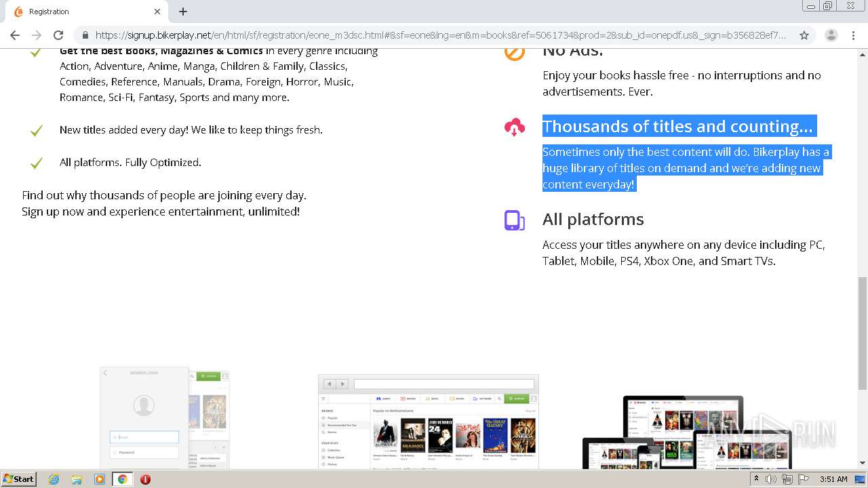Screen dimensions: 868x488
Task: Bookmark this page with the star
Action: point(804,35)
